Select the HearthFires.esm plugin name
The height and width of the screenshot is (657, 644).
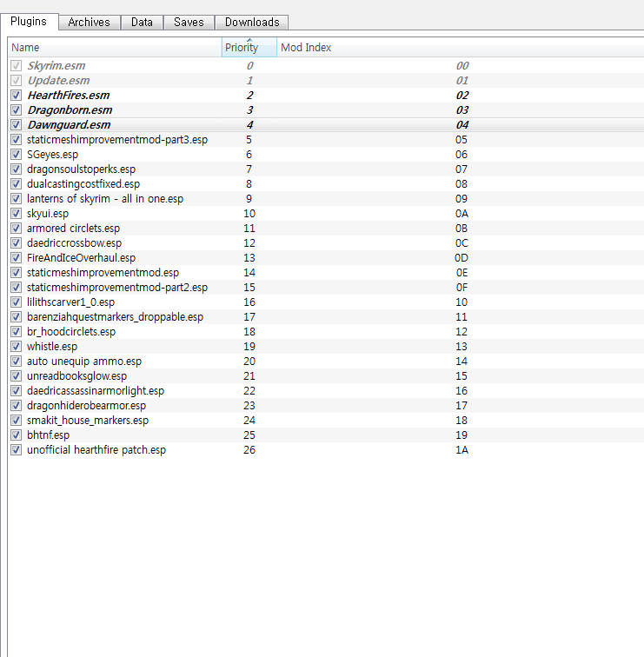[x=69, y=96]
